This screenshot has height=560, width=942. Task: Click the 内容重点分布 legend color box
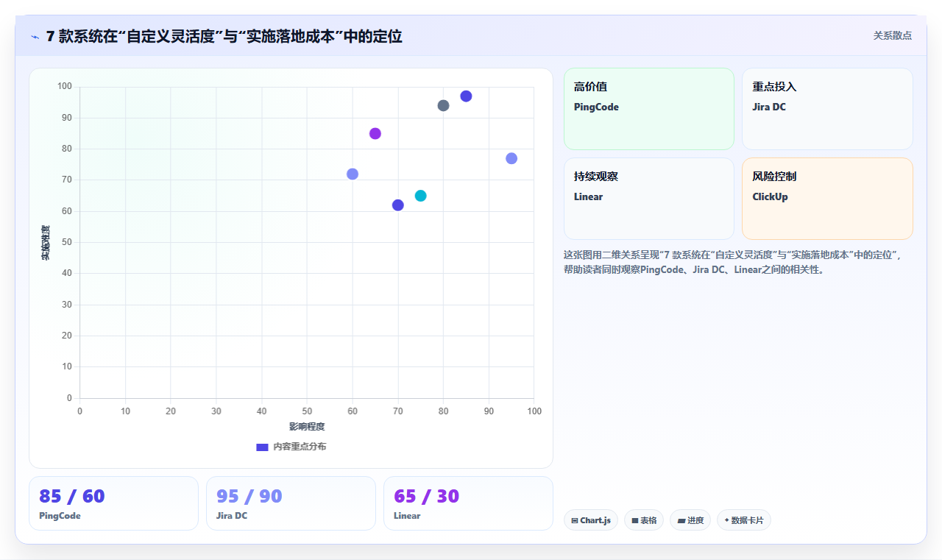(x=262, y=447)
